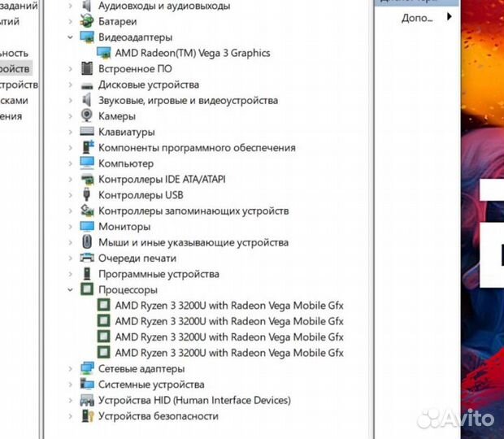Expand the Очереди печати category

coord(70,258)
